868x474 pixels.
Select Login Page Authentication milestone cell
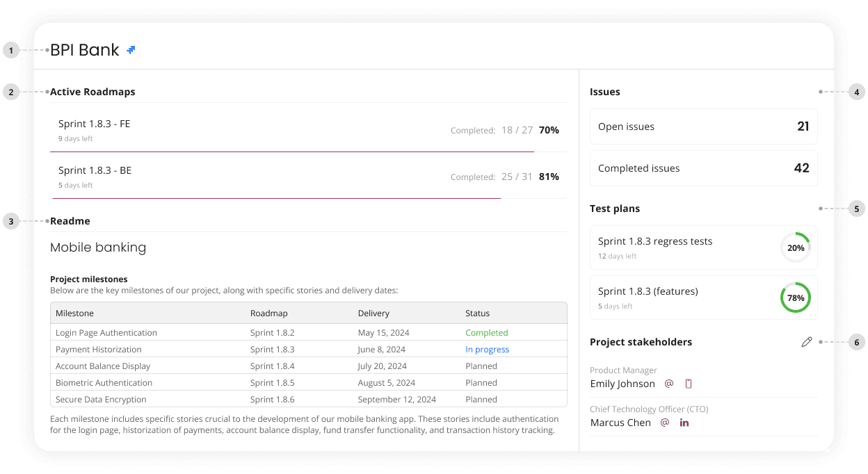point(106,333)
